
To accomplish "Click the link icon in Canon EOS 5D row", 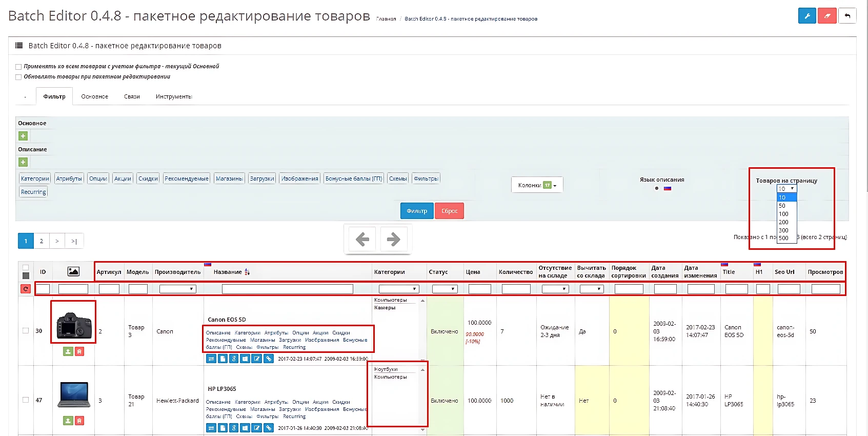I will [x=269, y=359].
